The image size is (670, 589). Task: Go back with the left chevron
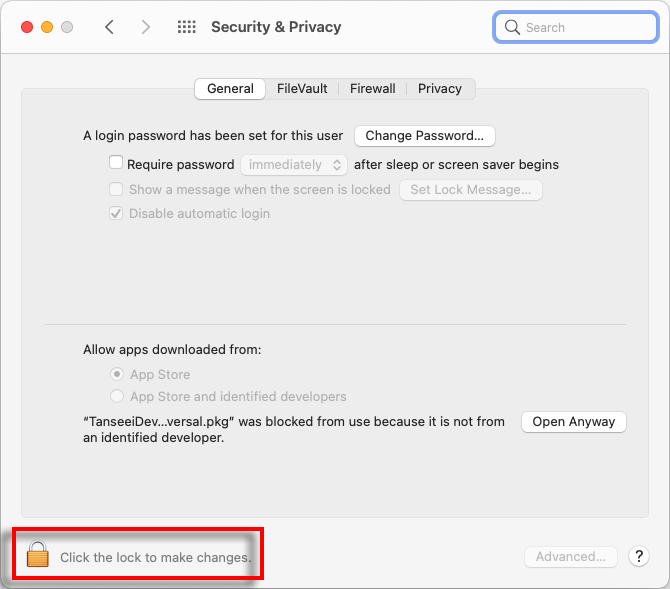click(x=109, y=27)
